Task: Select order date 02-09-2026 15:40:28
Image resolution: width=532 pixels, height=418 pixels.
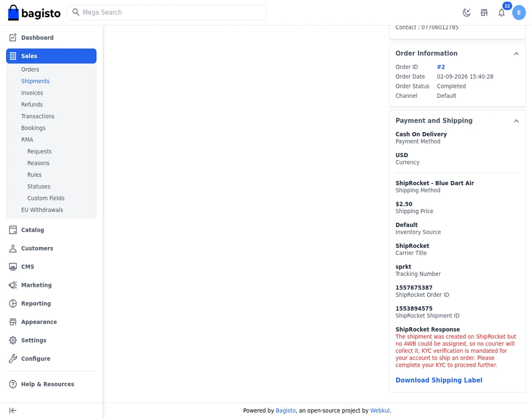Action: pos(465,76)
